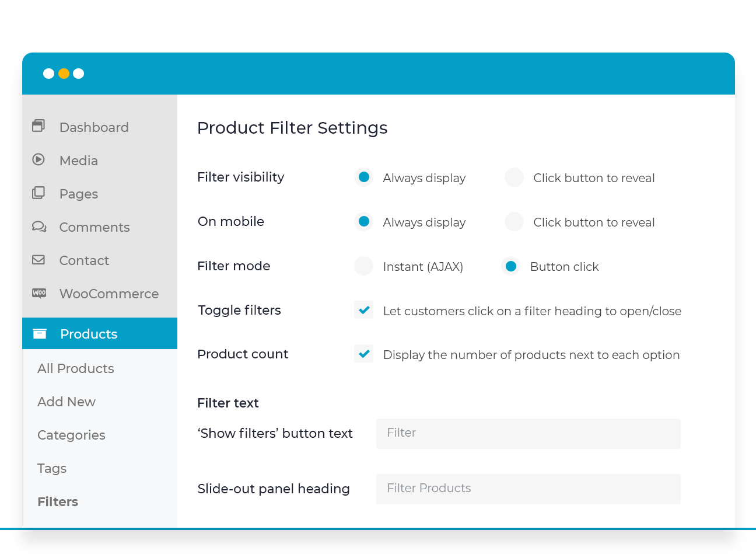Select Add New under Products
The image size is (756, 554).
[x=66, y=402]
